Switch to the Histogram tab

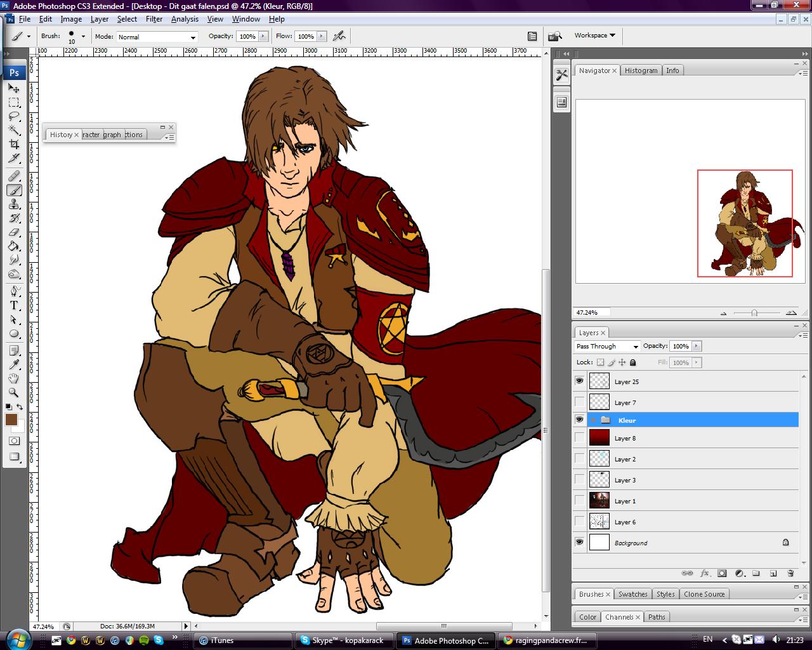coord(641,70)
